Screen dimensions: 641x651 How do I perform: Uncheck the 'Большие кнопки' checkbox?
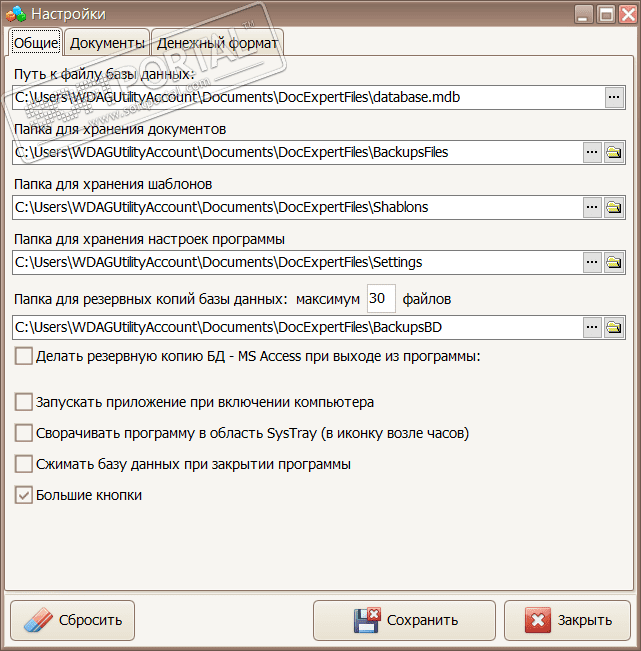pyautogui.click(x=24, y=494)
